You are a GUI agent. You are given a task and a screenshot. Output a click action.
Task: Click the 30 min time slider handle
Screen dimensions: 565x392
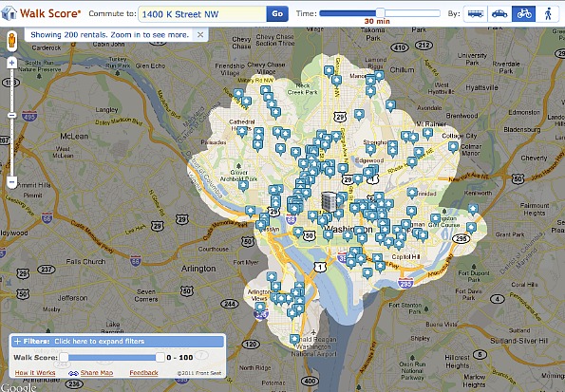point(381,13)
